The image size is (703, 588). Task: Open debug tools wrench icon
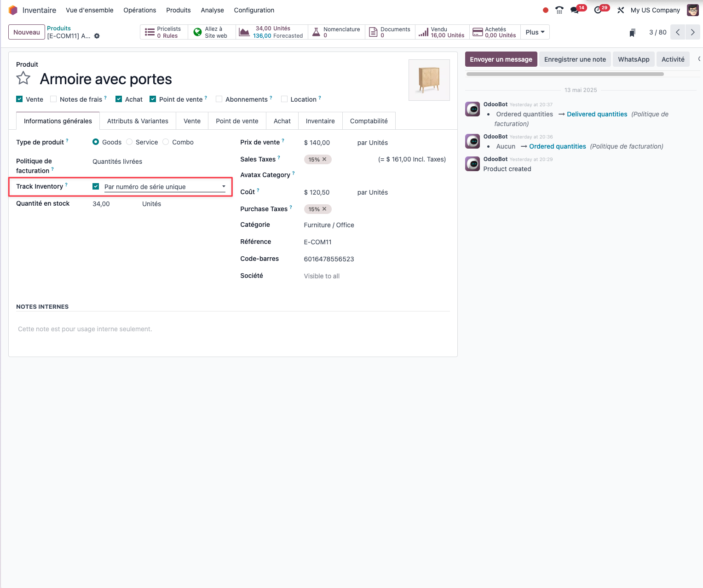coord(621,10)
